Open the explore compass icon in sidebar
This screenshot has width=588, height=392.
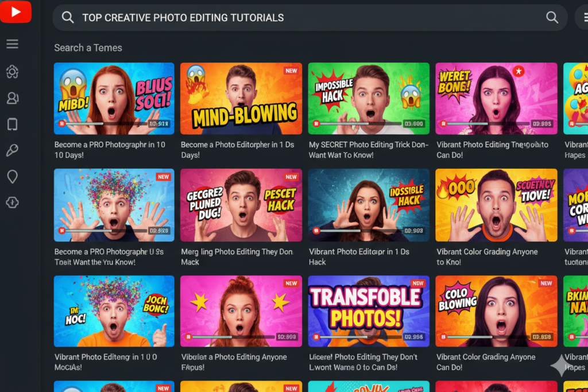12,202
